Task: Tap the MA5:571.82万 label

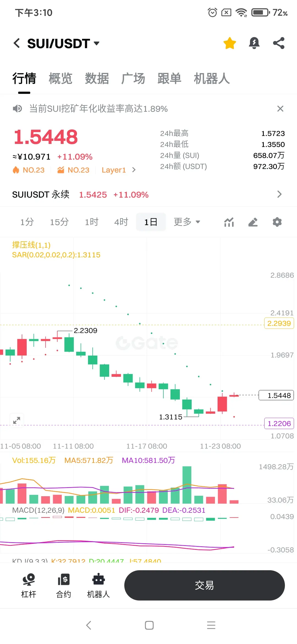Action: [89, 460]
